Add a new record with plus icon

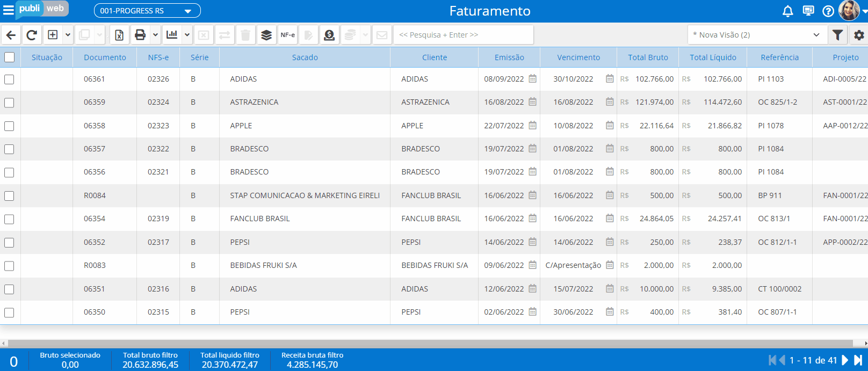(53, 35)
